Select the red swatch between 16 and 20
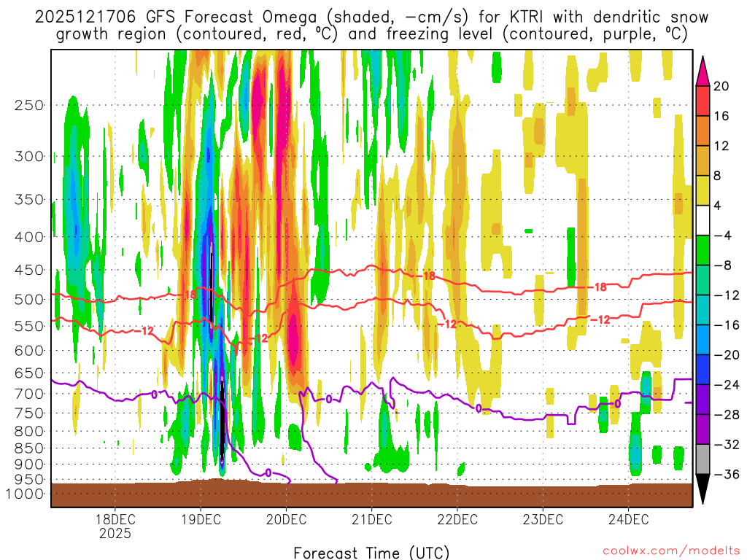This screenshot has width=747, height=560. pyautogui.click(x=704, y=101)
